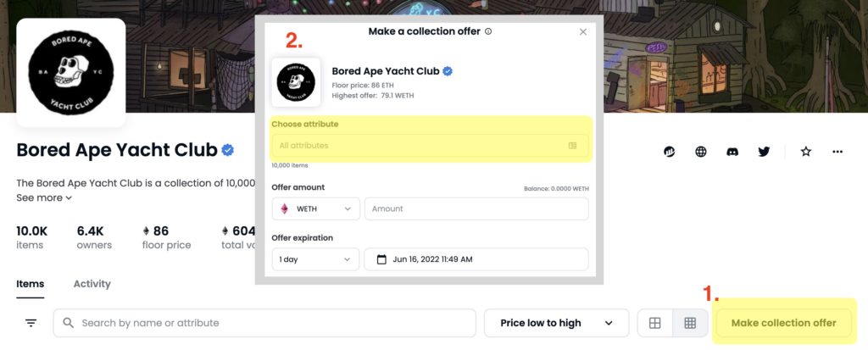
Task: Open the All attributes selector field
Action: [430, 146]
